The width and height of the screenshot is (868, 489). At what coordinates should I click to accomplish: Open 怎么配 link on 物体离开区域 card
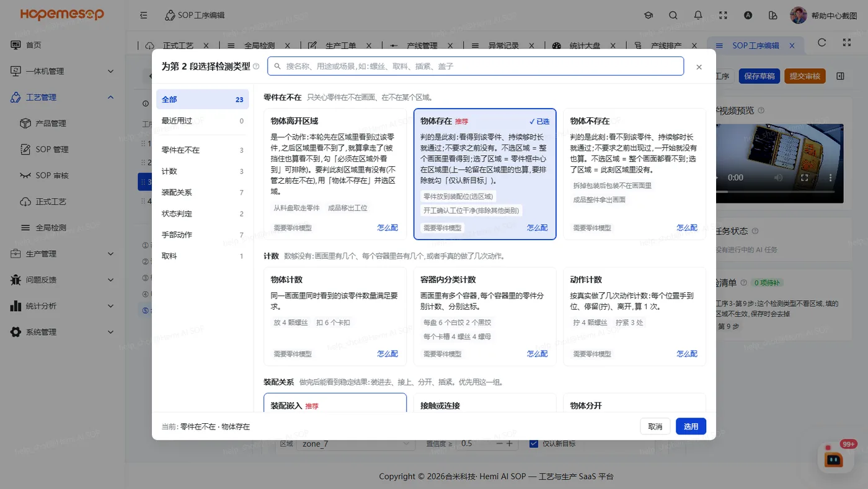pos(387,228)
